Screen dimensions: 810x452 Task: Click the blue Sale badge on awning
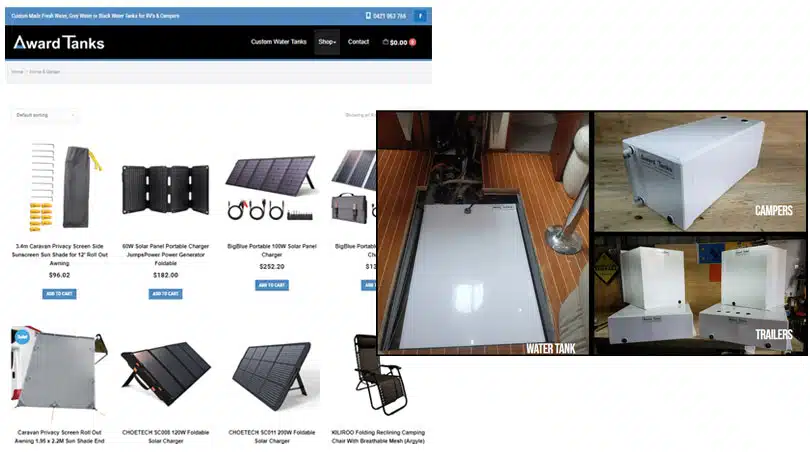click(x=19, y=337)
